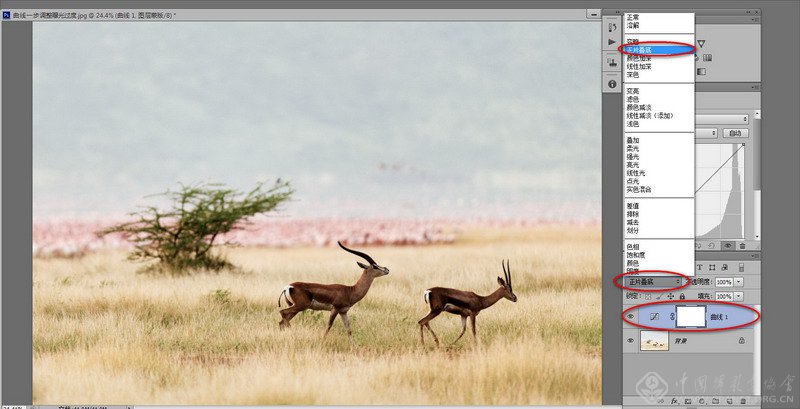
Task: Click the document title tab
Action: [x=94, y=15]
